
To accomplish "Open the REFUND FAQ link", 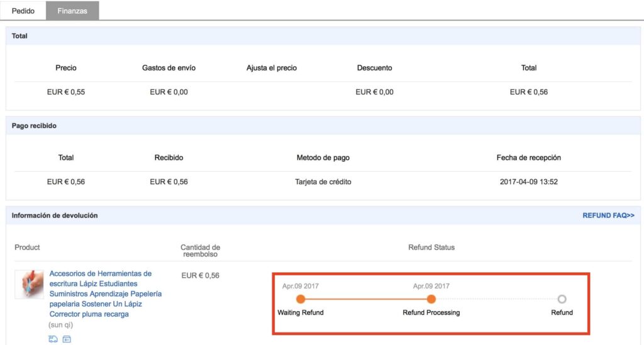I will [x=608, y=216].
